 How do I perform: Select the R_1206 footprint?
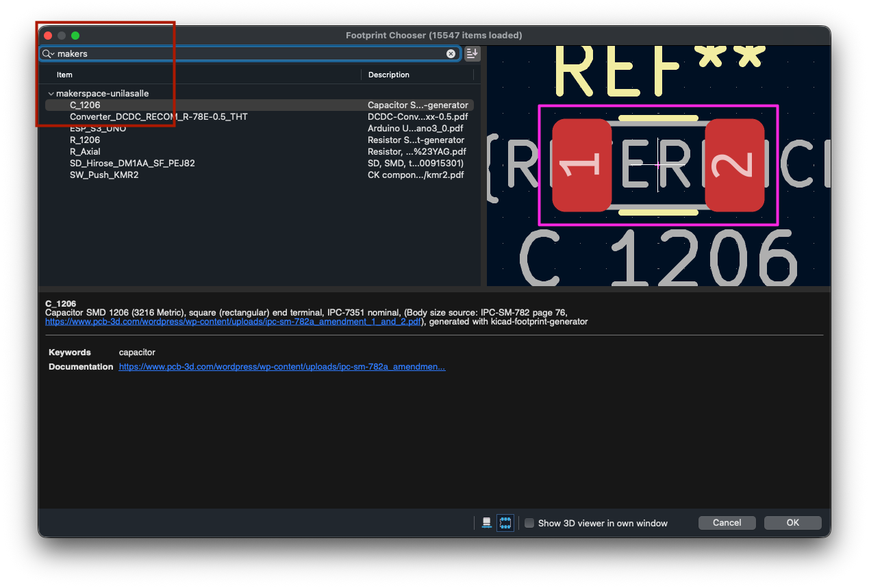click(x=85, y=140)
